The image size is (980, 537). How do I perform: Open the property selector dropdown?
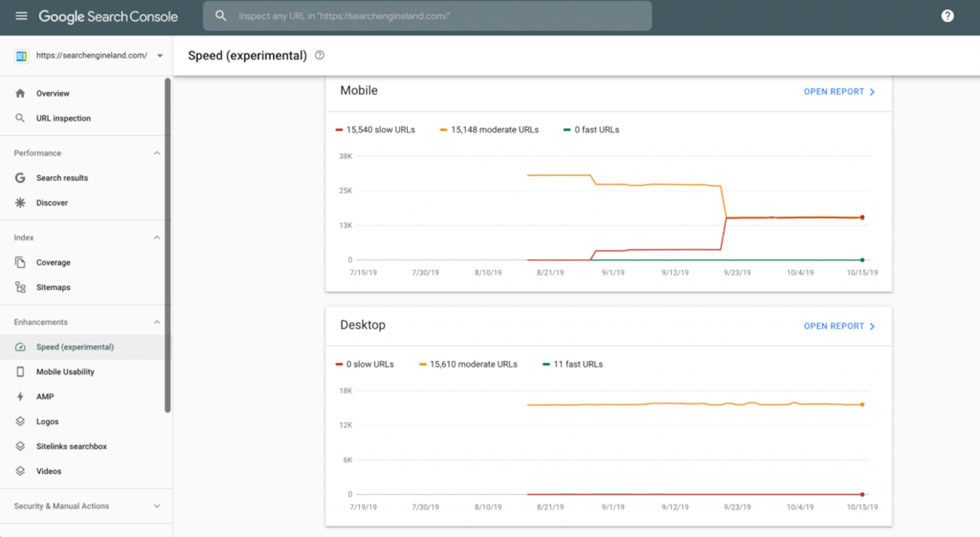point(160,56)
